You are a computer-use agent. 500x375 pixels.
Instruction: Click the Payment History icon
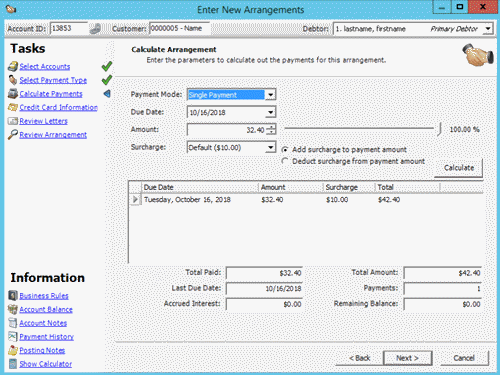(13, 337)
